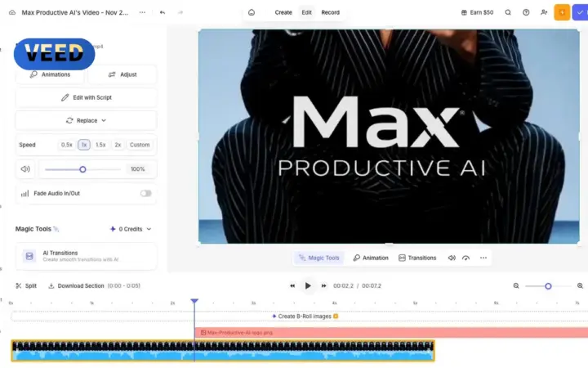Viewport: 588px width, 368px height.
Task: Click the timeline playhead marker
Action: [194, 301]
